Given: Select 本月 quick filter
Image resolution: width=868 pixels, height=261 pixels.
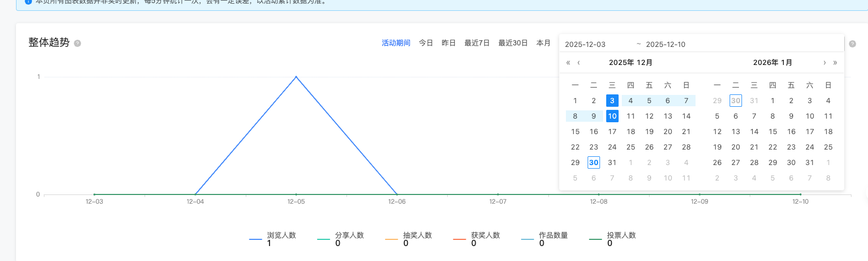Looking at the screenshot, I should point(543,43).
